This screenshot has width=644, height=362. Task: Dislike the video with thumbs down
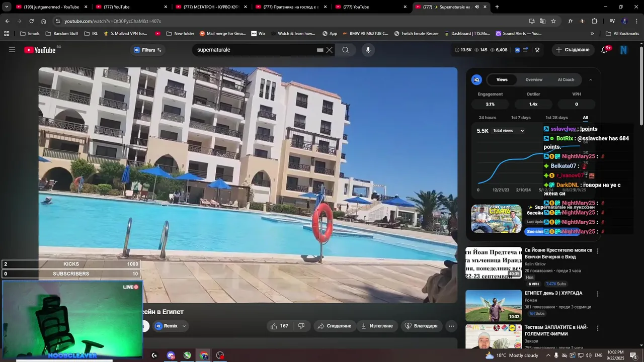coord(301,326)
